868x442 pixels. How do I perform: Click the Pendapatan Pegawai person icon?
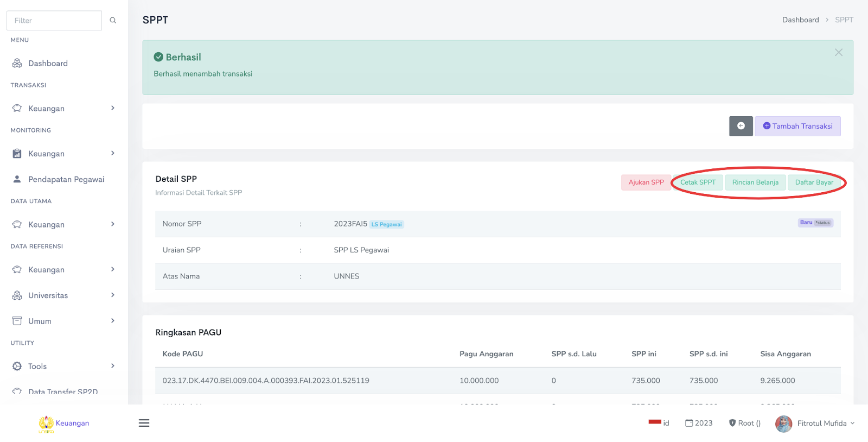point(17,179)
